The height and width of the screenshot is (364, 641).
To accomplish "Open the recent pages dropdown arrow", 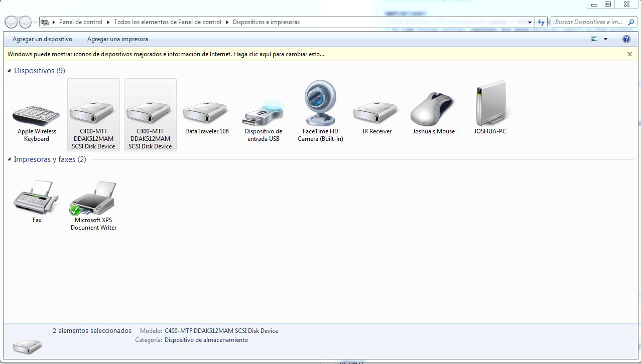I will (35, 22).
